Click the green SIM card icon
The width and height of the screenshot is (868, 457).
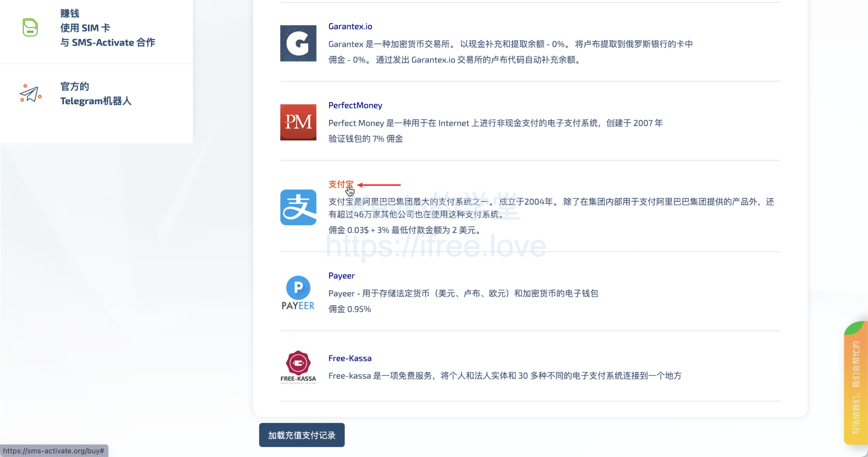30,27
